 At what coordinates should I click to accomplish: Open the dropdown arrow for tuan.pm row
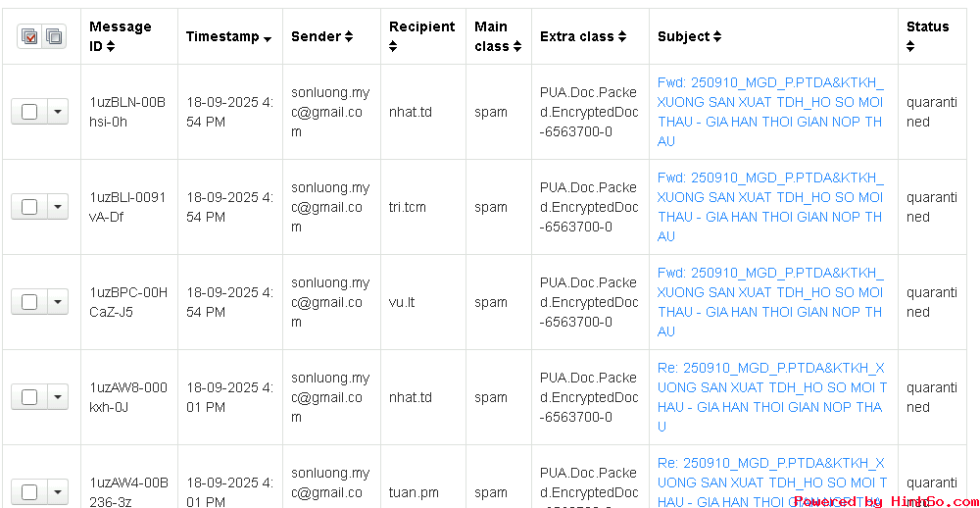tap(58, 492)
